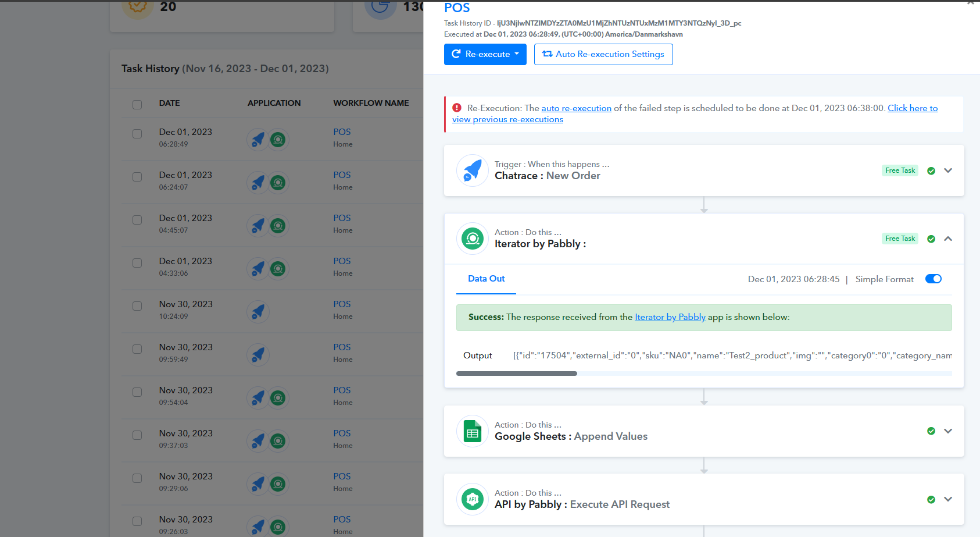Check the Dec 01 04:45:07 task row

tap(137, 220)
